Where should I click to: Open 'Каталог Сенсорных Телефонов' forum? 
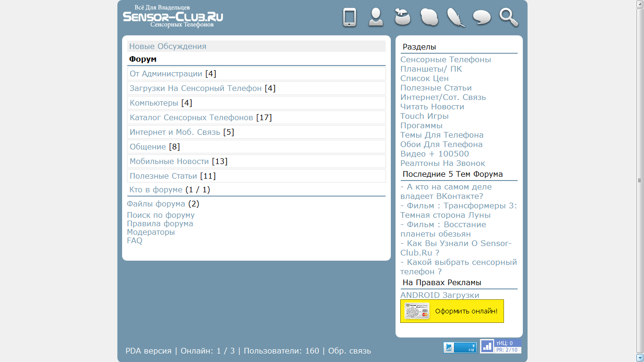pos(191,117)
